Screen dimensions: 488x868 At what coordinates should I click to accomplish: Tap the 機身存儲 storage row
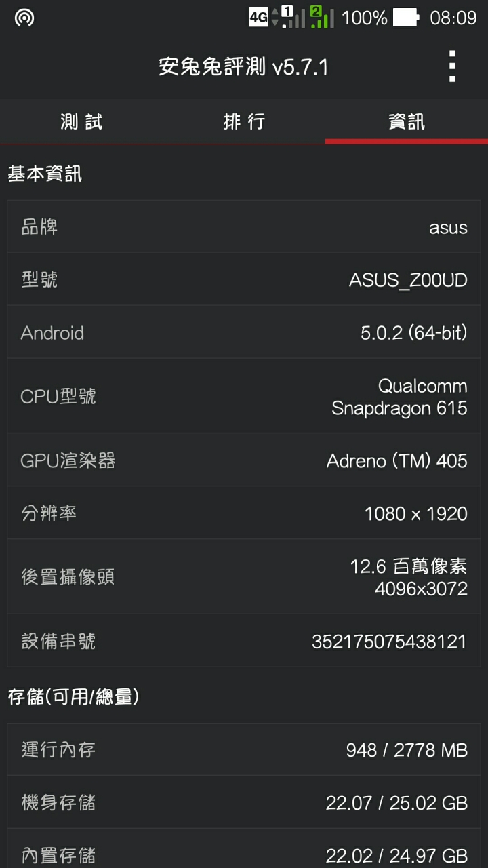pos(244,802)
